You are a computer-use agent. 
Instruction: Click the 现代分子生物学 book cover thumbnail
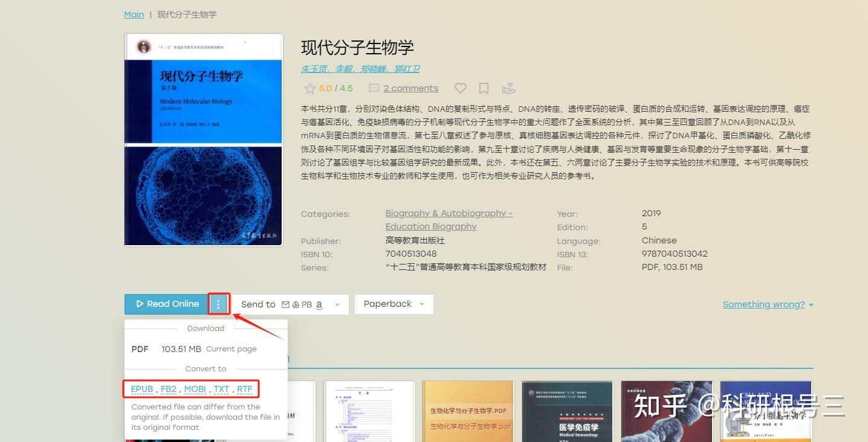(x=203, y=139)
